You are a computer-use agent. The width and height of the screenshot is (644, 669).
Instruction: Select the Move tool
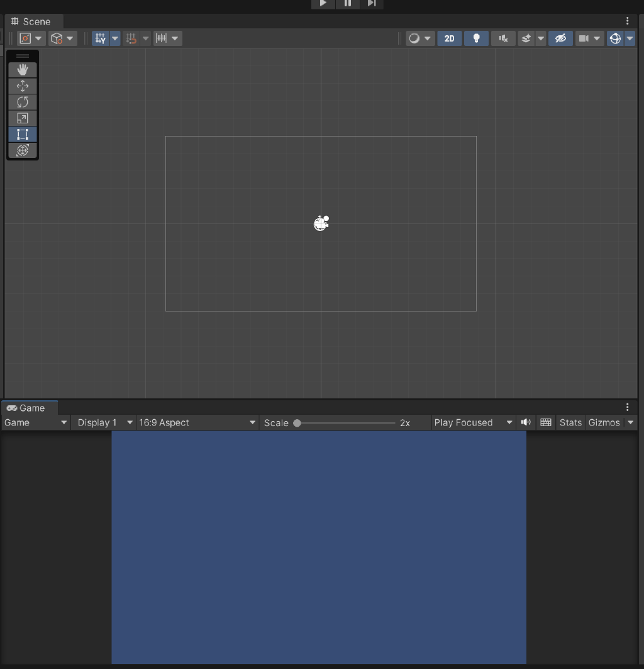coord(23,86)
